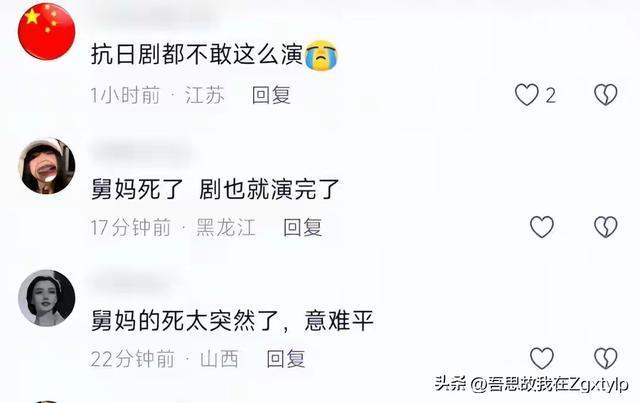This screenshot has height=403, width=640.
Task: Select comment text 舅妈的死太突然了，意难平
Action: [232, 321]
